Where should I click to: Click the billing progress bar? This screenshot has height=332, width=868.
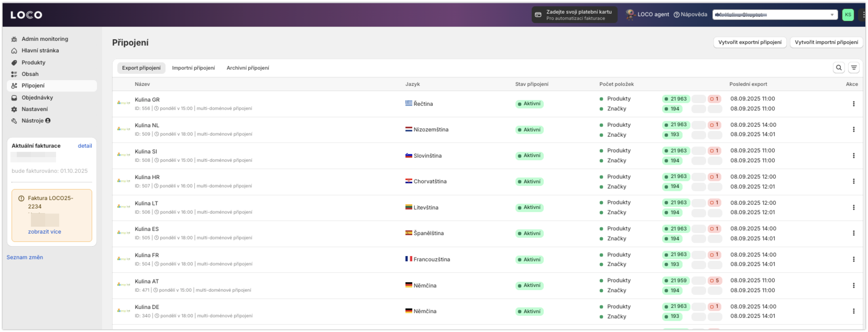(x=52, y=182)
